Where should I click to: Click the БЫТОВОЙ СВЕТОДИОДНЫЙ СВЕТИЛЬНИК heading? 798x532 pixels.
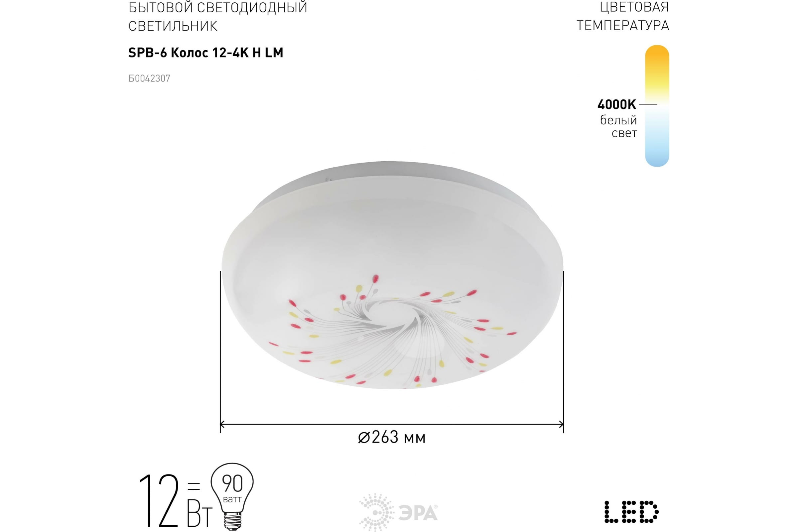(x=218, y=16)
